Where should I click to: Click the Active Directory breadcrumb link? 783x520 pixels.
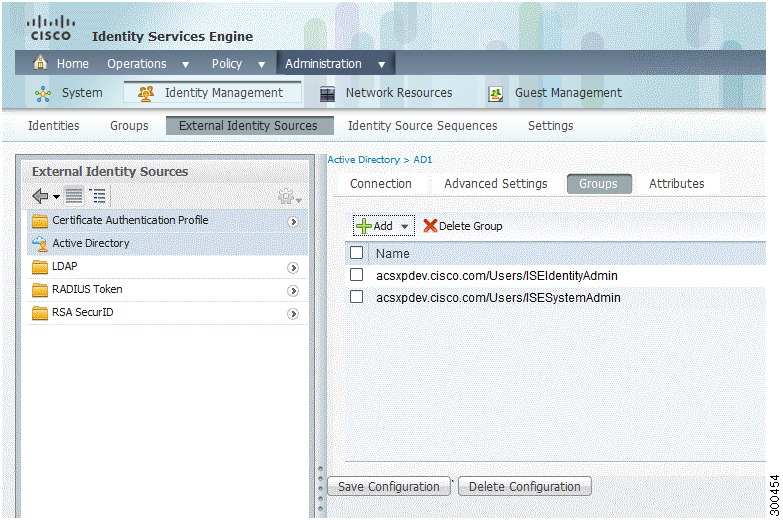coord(364,160)
